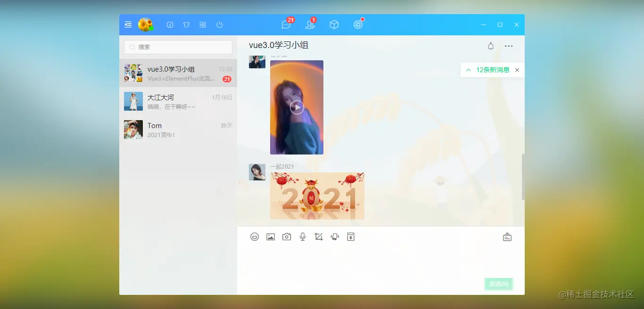The image size is (644, 309).
Task: Select the image upload icon
Action: [271, 236]
